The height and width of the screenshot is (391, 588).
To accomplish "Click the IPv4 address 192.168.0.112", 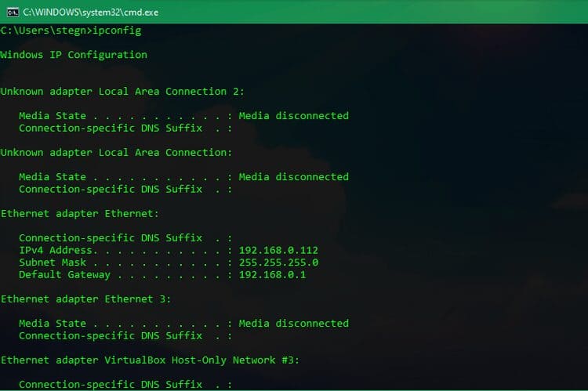I will (x=278, y=250).
